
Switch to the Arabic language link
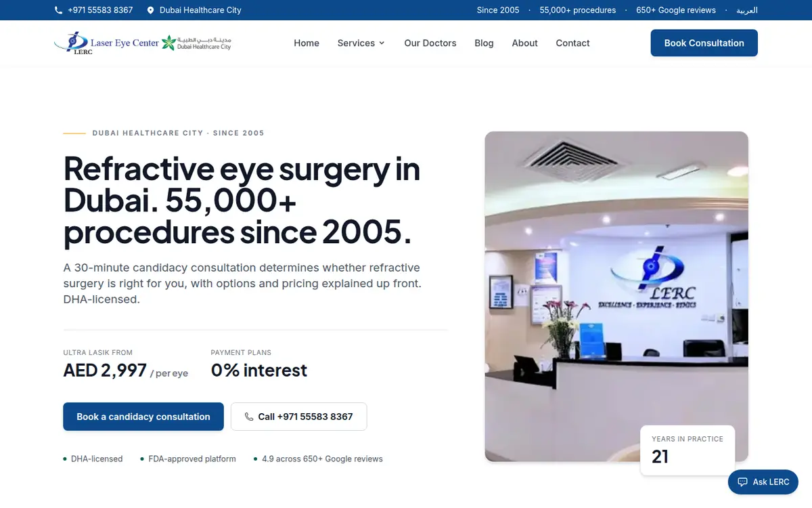click(x=747, y=10)
